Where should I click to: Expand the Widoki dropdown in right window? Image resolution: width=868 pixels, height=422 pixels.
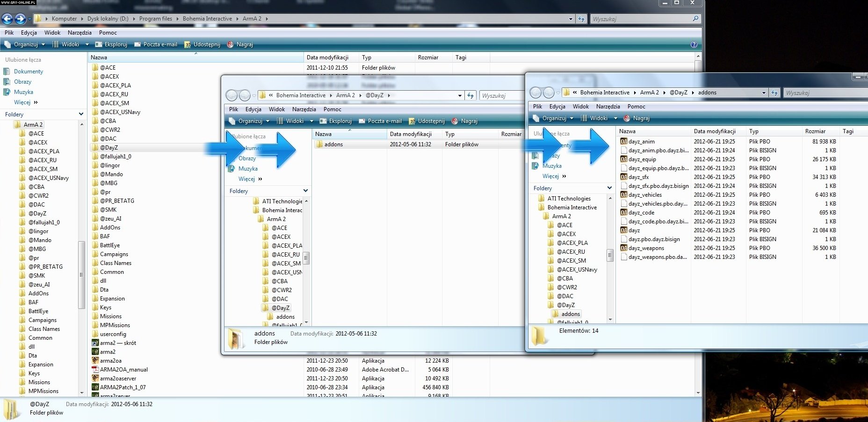click(x=615, y=118)
